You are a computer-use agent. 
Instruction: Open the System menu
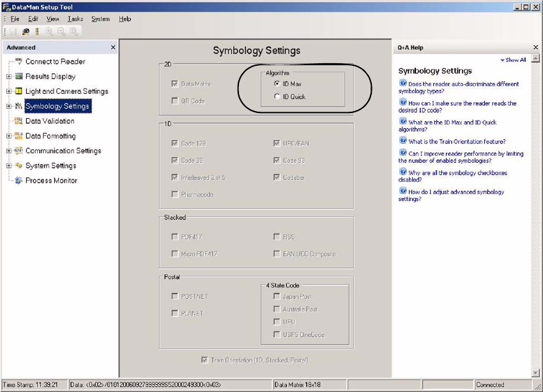click(100, 19)
